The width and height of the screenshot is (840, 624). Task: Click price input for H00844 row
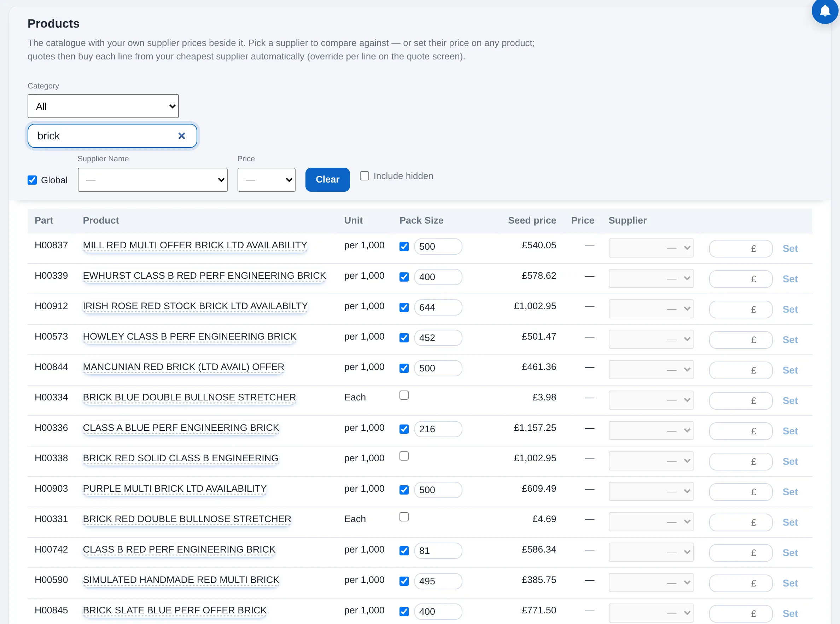(741, 370)
